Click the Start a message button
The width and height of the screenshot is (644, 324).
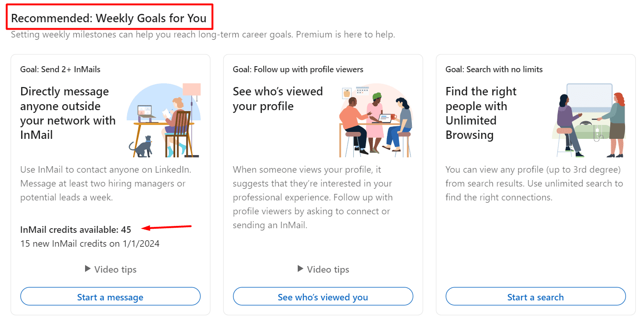(110, 297)
